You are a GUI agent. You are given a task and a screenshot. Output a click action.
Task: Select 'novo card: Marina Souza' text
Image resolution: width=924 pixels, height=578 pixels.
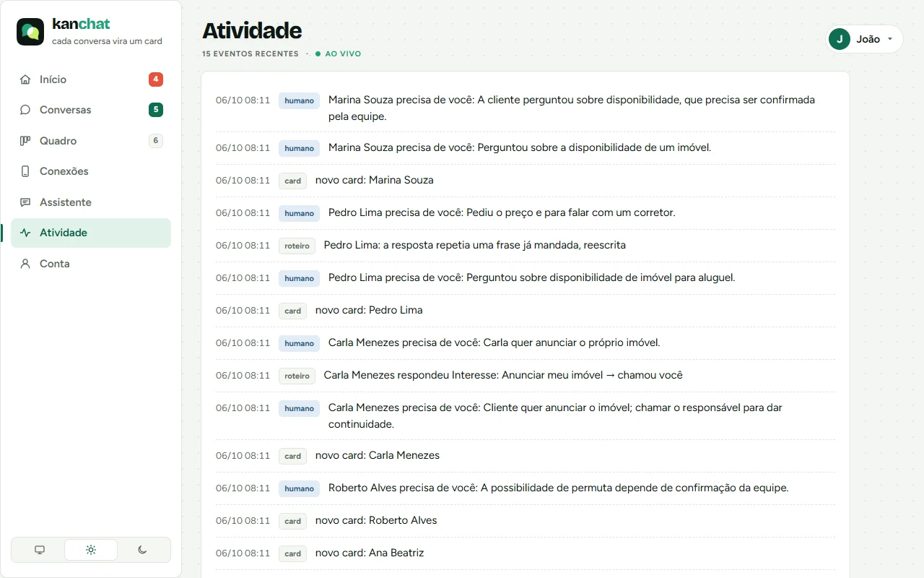point(375,180)
